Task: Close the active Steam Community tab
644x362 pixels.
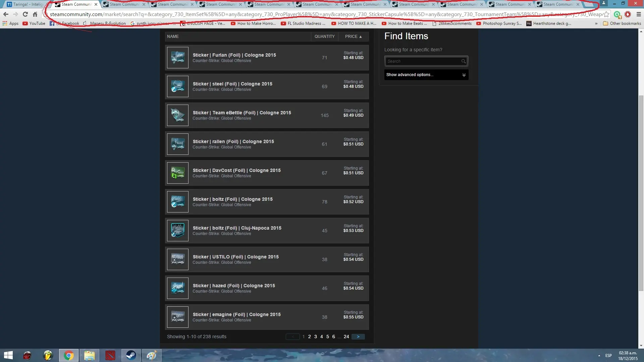Action: (96, 4)
